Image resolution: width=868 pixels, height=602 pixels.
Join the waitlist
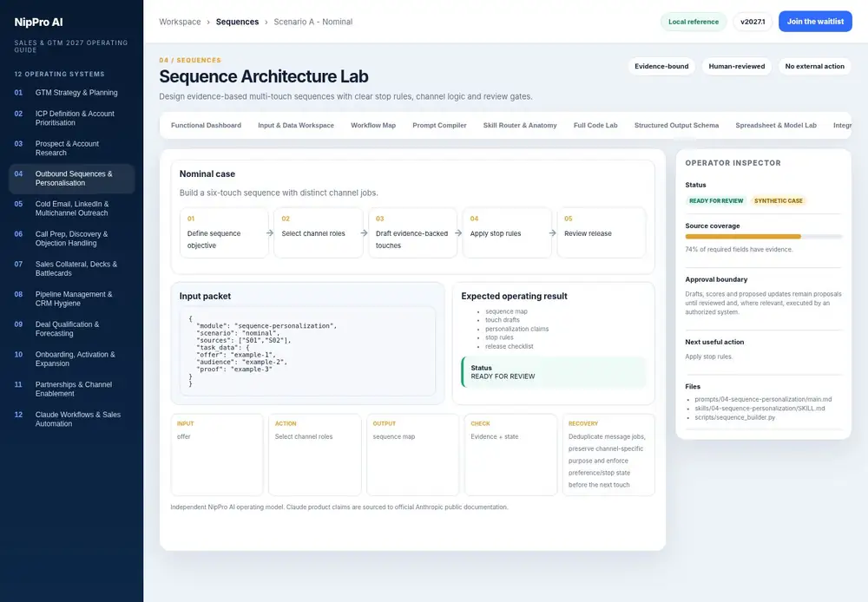[815, 22]
